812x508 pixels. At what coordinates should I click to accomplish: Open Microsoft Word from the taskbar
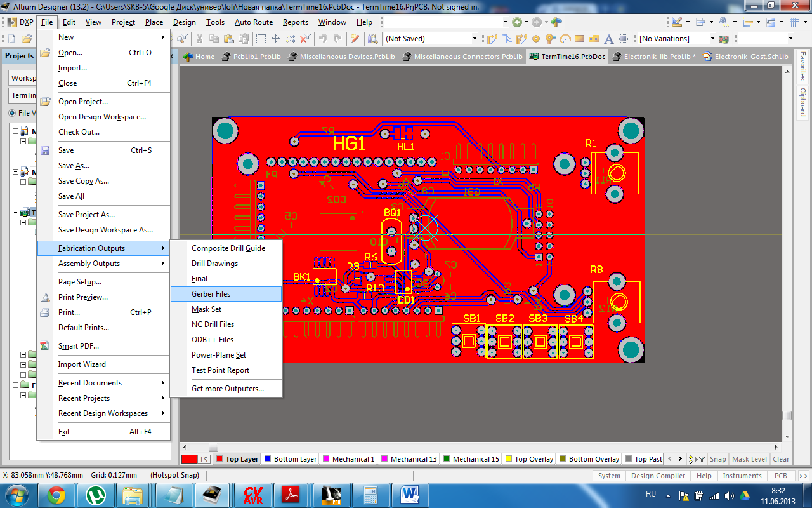410,495
